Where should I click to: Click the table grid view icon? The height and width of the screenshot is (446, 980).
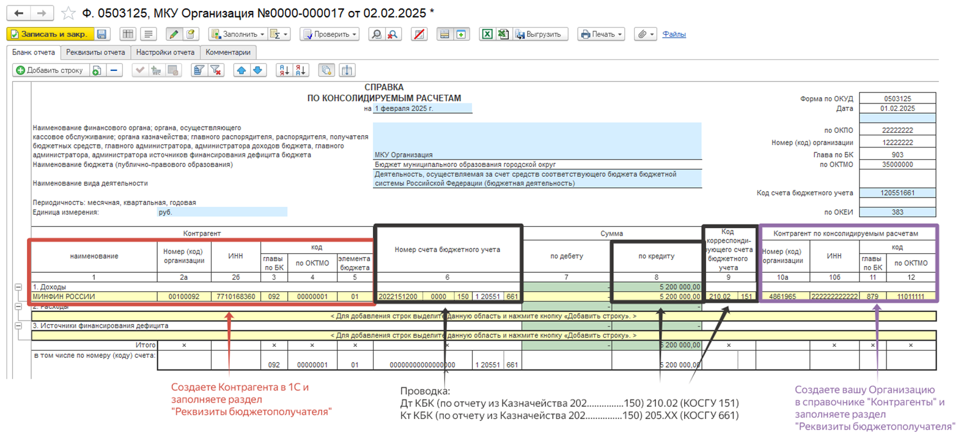pos(128,34)
